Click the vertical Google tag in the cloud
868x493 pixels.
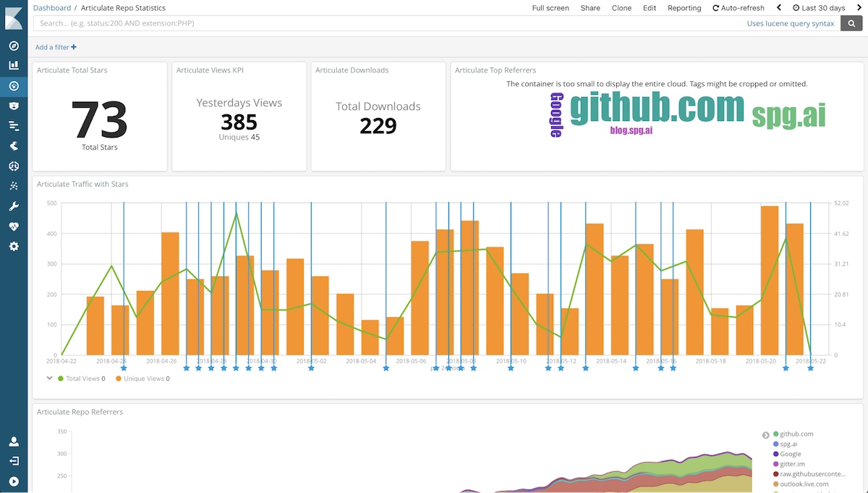(x=556, y=114)
